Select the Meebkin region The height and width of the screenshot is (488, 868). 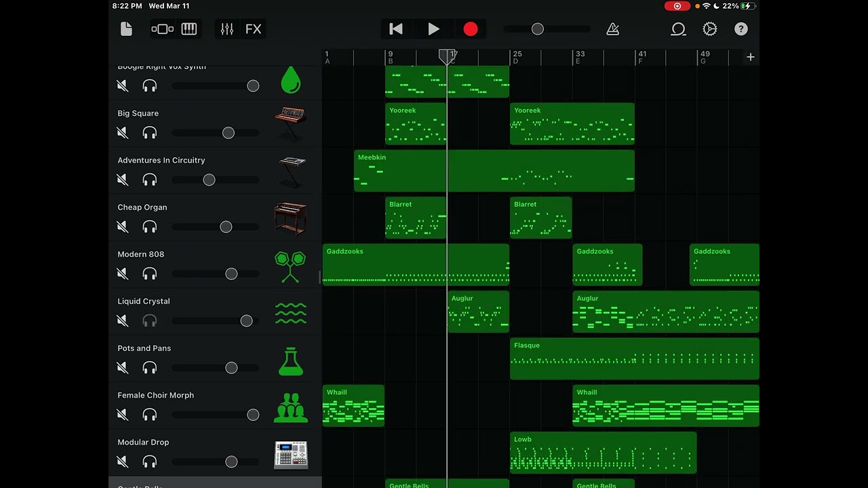[494, 171]
